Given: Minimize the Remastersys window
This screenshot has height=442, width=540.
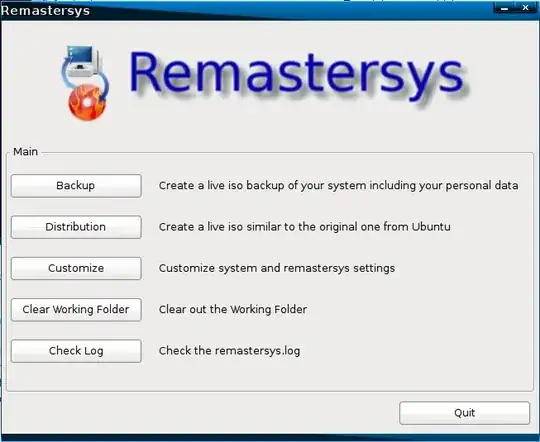Looking at the screenshot, I should [x=505, y=8].
